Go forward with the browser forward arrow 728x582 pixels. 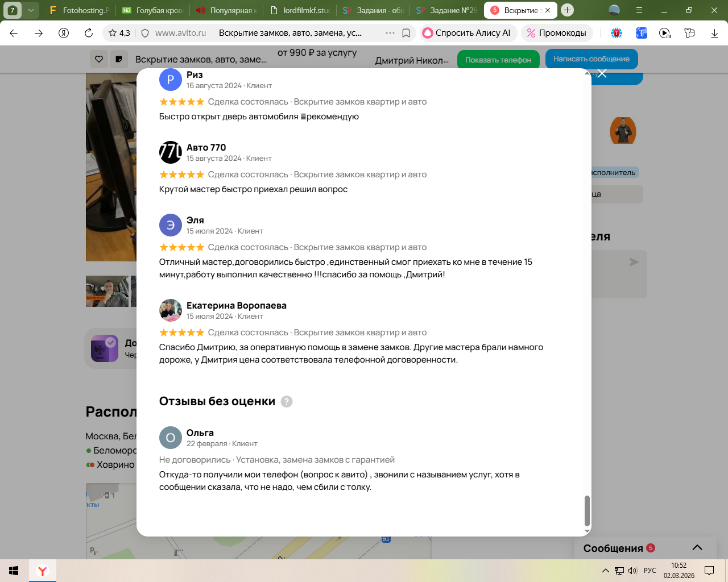point(39,33)
